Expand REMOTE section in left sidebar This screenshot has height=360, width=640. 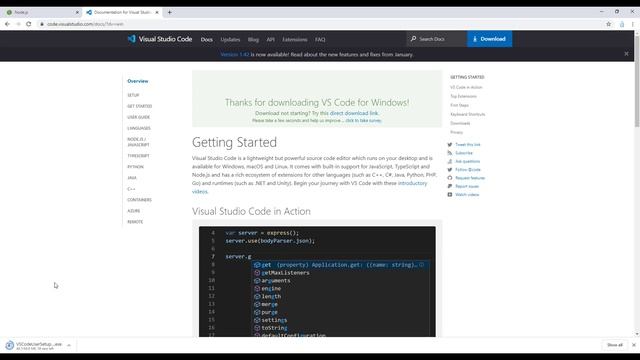[x=135, y=222]
